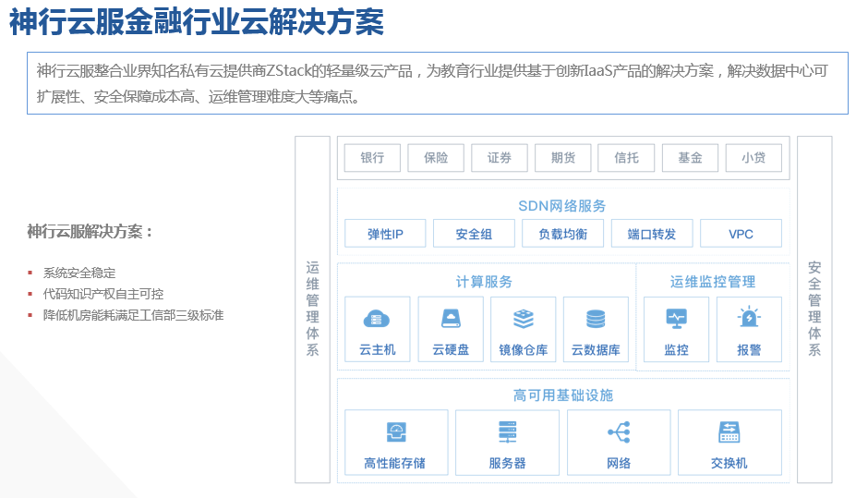The width and height of the screenshot is (868, 498).
Task: Click the 高性能存储 storage icon
Action: [x=395, y=431]
